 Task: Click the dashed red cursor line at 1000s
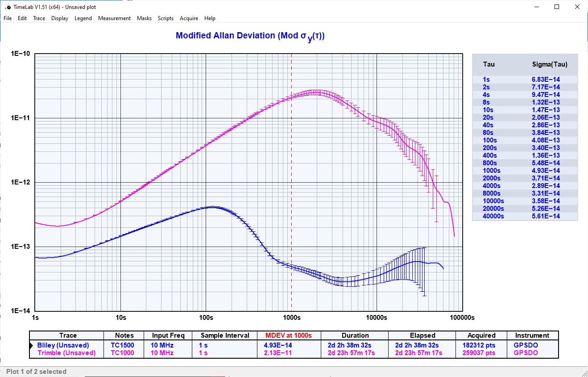[292, 179]
